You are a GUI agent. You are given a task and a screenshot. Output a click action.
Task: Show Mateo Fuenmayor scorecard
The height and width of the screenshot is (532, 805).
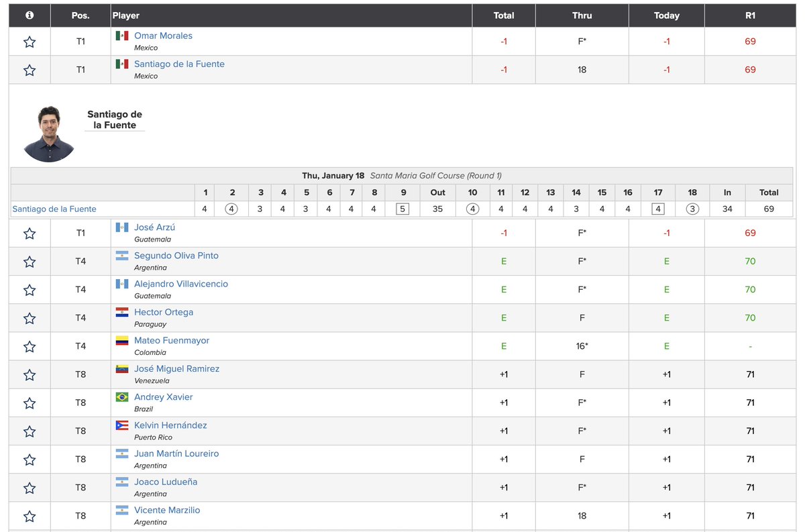(172, 340)
